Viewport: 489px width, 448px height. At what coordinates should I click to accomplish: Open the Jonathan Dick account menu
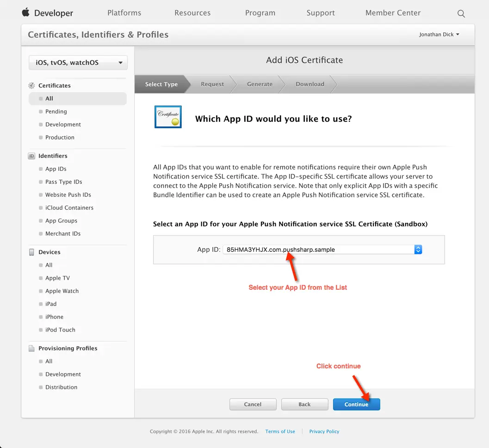point(439,34)
